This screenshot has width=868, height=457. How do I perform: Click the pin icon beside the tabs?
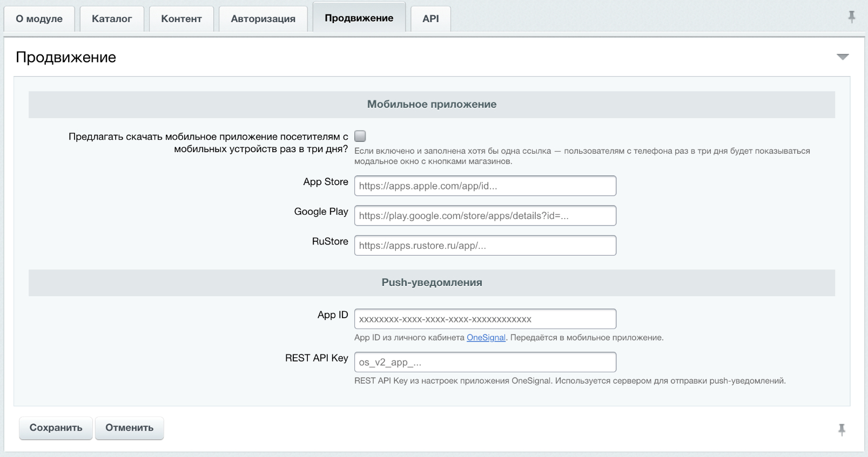[851, 17]
